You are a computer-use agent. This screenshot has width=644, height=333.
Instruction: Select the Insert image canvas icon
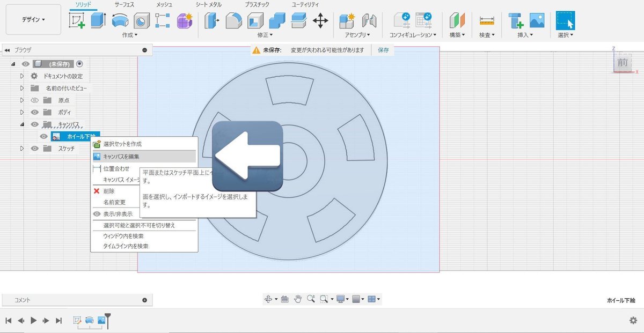point(537,21)
